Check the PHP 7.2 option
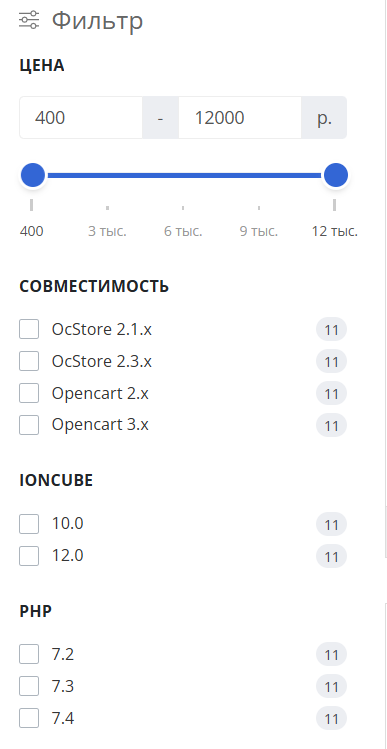 click(29, 654)
